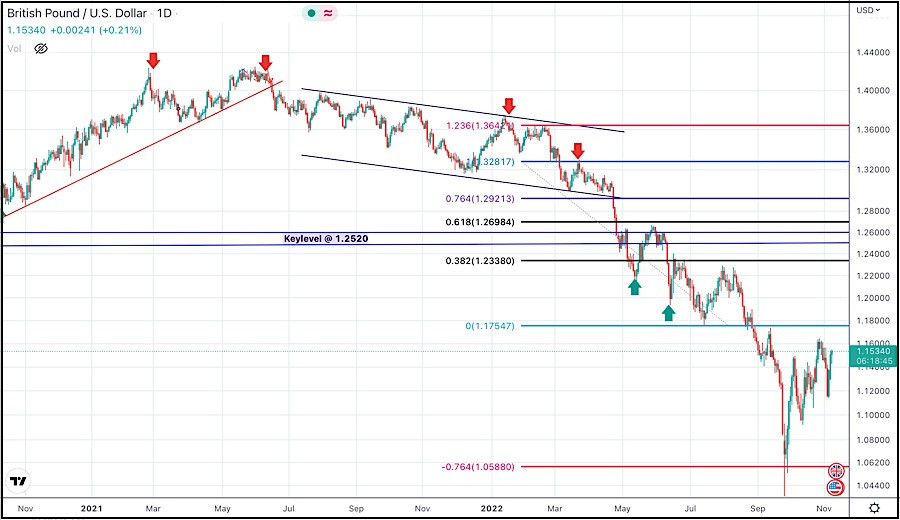Select Fibonacci label -0.764(1.05880)
The width and height of the screenshot is (900, 520).
pyautogui.click(x=478, y=467)
